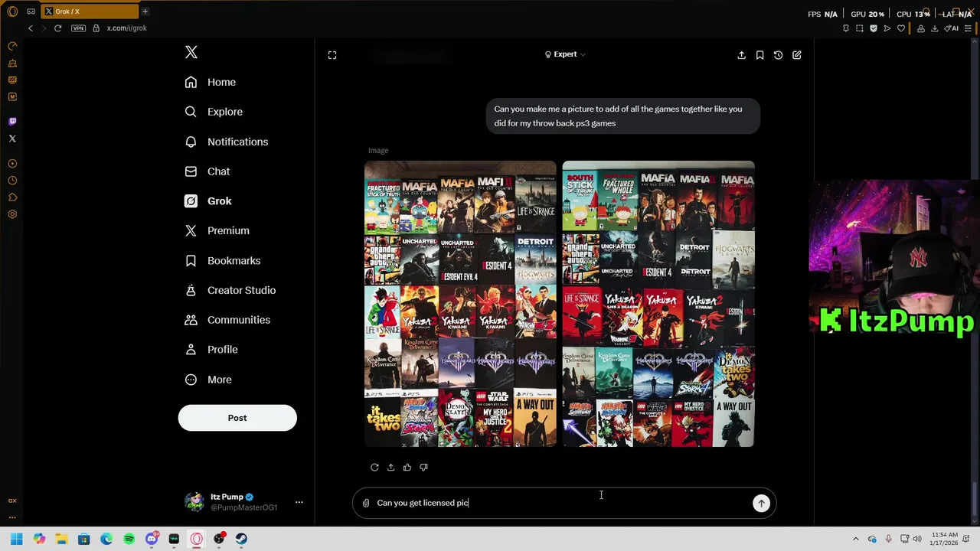The height and width of the screenshot is (551, 980).
Task: Toggle the Grok fullscreen expand icon
Action: coord(332,55)
